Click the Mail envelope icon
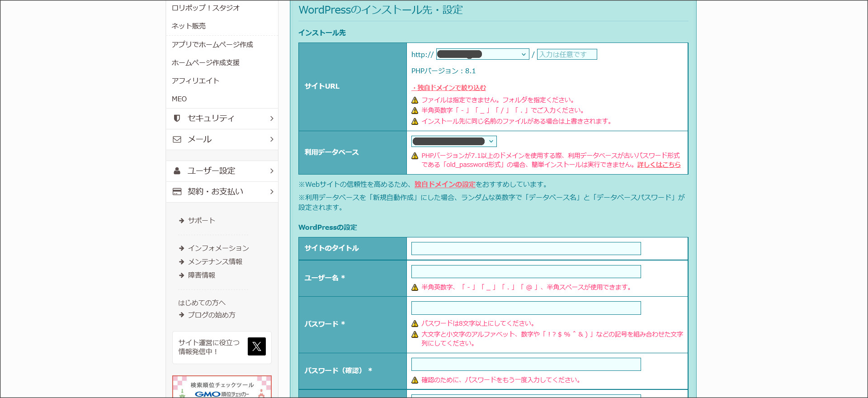 point(177,139)
